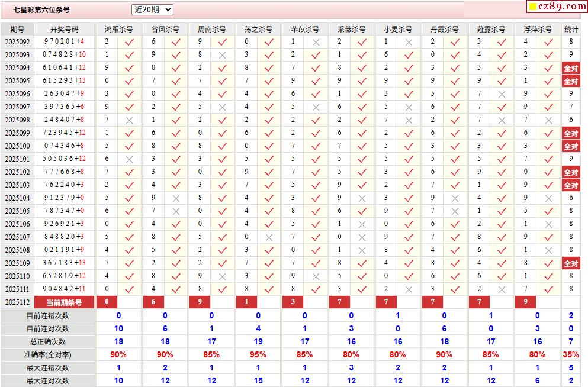The image size is (588, 387).
Task: Click the 谷风 cross mark in row 2025104
Action: coord(176,198)
